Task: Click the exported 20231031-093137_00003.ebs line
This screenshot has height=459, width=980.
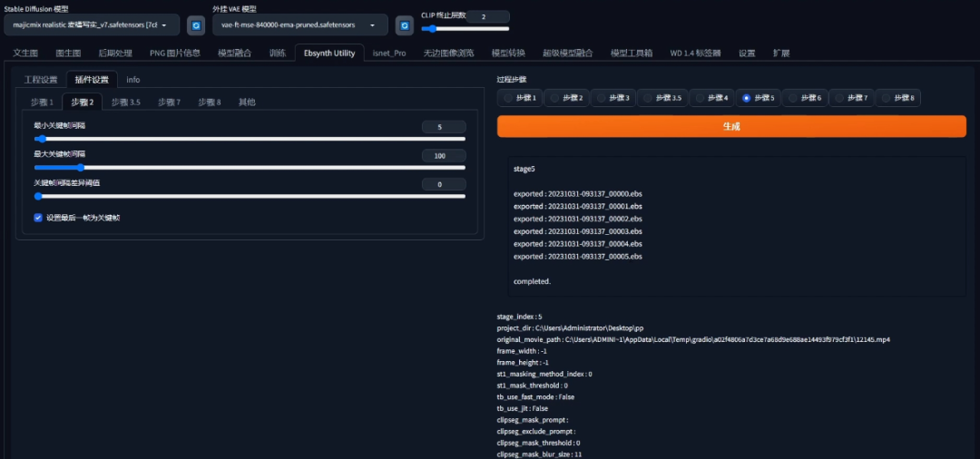Action: click(x=578, y=231)
